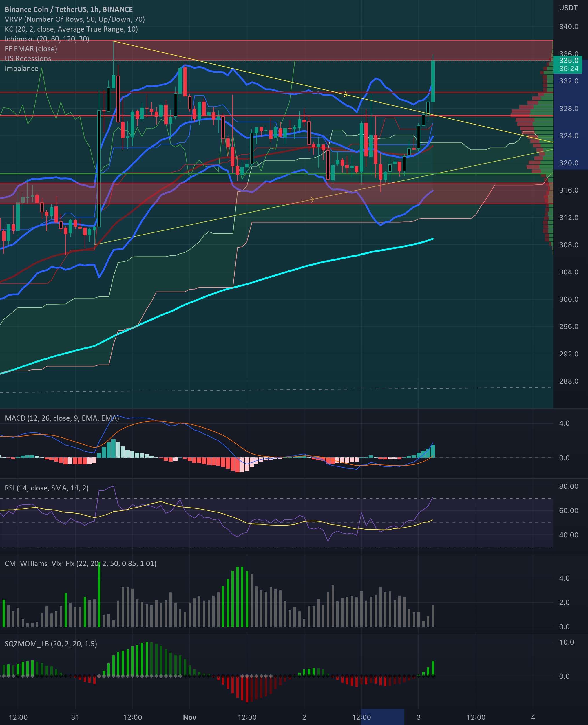
Task: Click the 320.0 price axis level
Action: [569, 163]
